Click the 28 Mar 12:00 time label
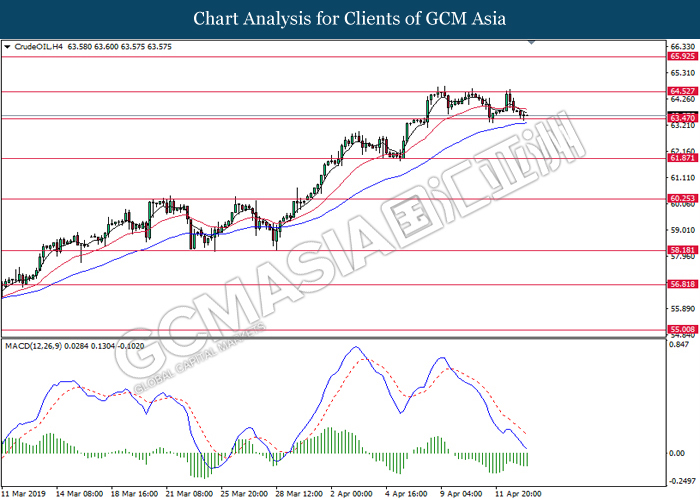The width and height of the screenshot is (700, 500). click(299, 494)
